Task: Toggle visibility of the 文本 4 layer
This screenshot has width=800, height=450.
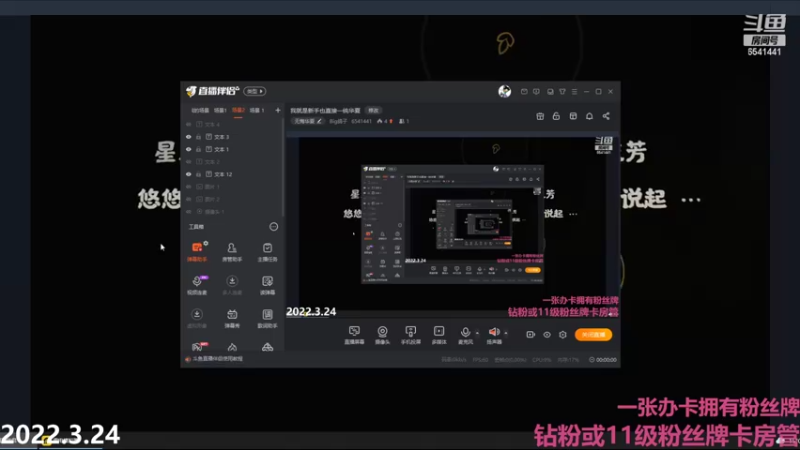Action: click(188, 124)
